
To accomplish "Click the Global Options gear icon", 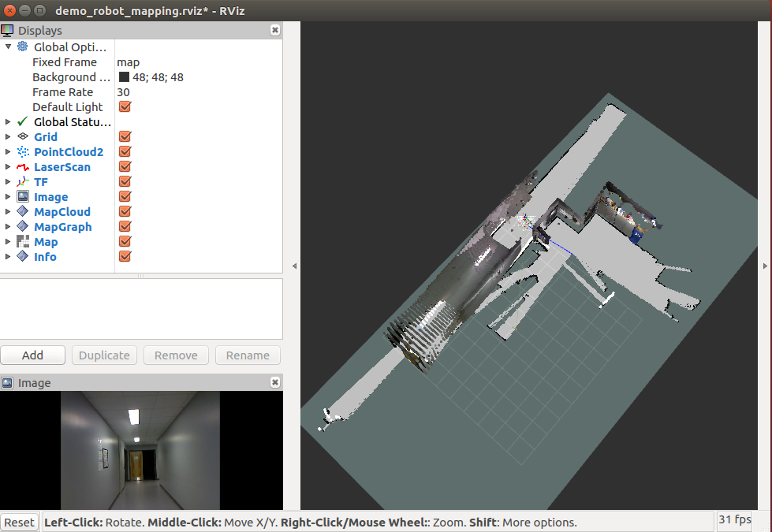I will tap(23, 47).
